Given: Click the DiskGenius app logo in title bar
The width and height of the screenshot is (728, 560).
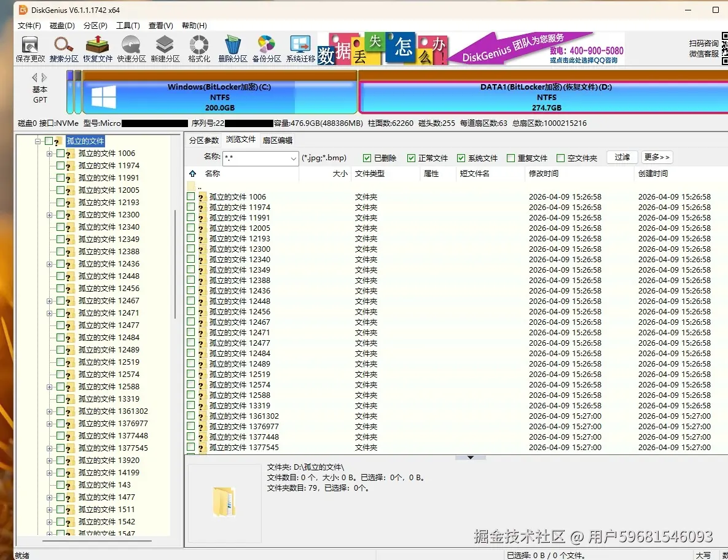Looking at the screenshot, I should pyautogui.click(x=23, y=10).
